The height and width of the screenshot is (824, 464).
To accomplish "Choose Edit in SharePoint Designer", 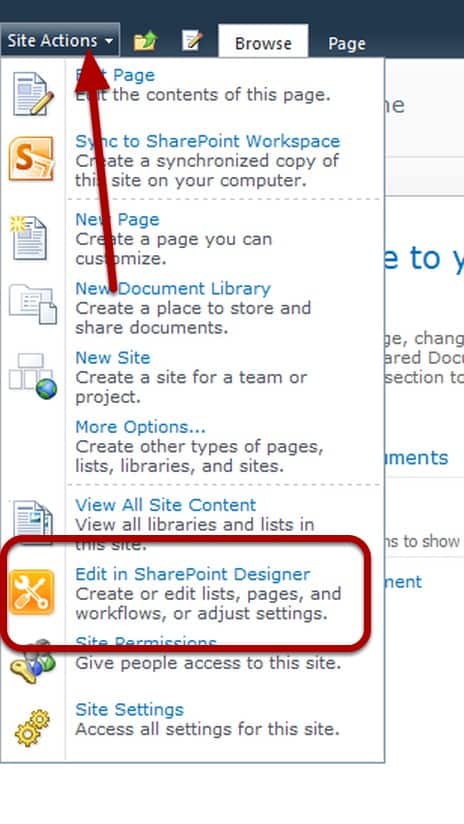I will [193, 574].
